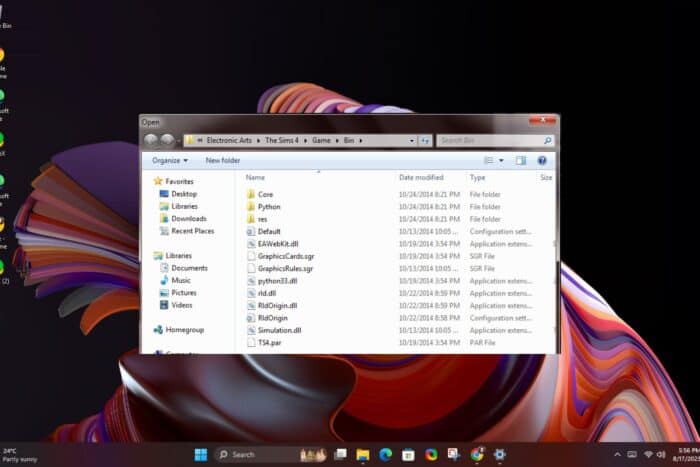Select Documents library
Image resolution: width=700 pixels, height=467 pixels.
coord(189,268)
